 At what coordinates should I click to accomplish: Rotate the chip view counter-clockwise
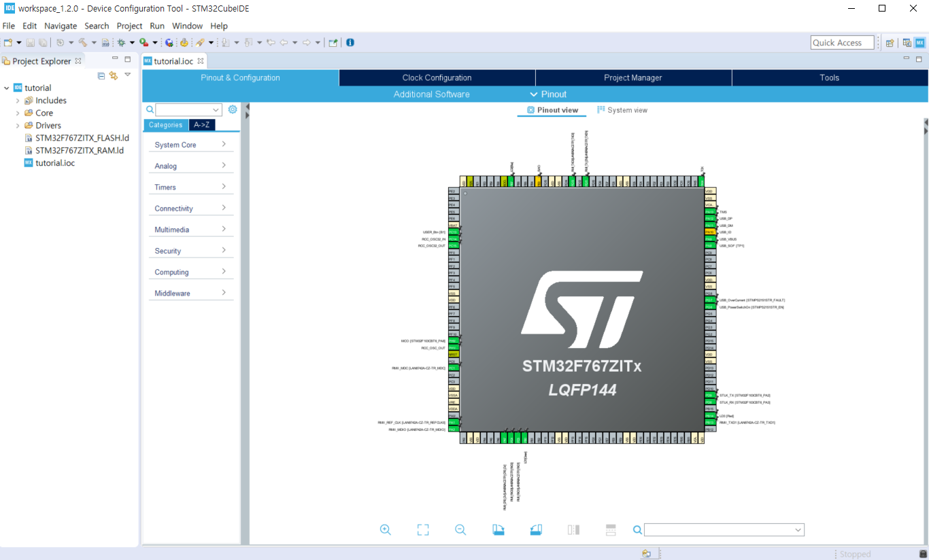click(x=536, y=529)
